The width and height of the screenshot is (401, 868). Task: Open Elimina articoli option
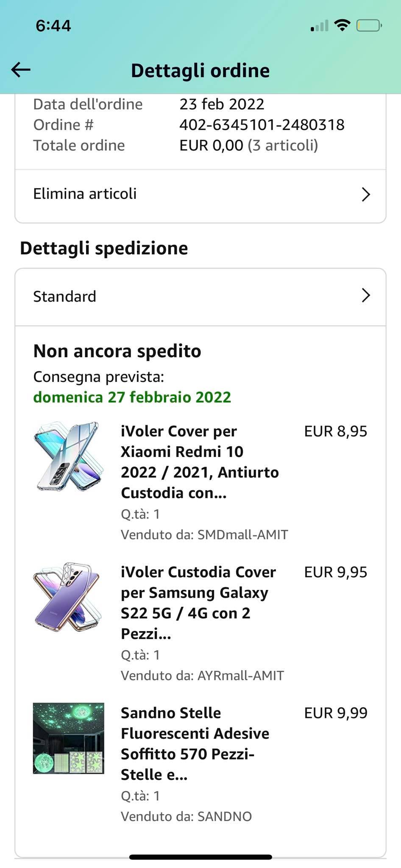click(85, 194)
